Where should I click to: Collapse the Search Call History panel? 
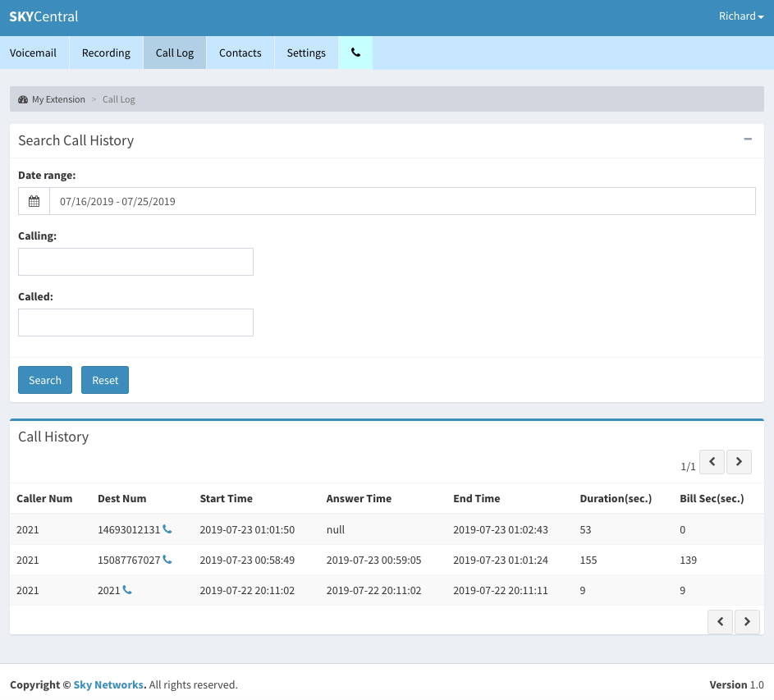pos(748,140)
